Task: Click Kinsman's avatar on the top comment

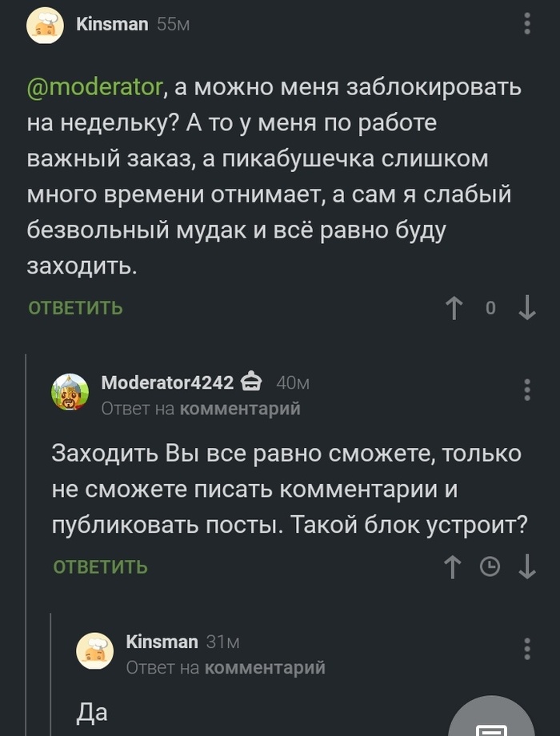Action: tap(46, 26)
